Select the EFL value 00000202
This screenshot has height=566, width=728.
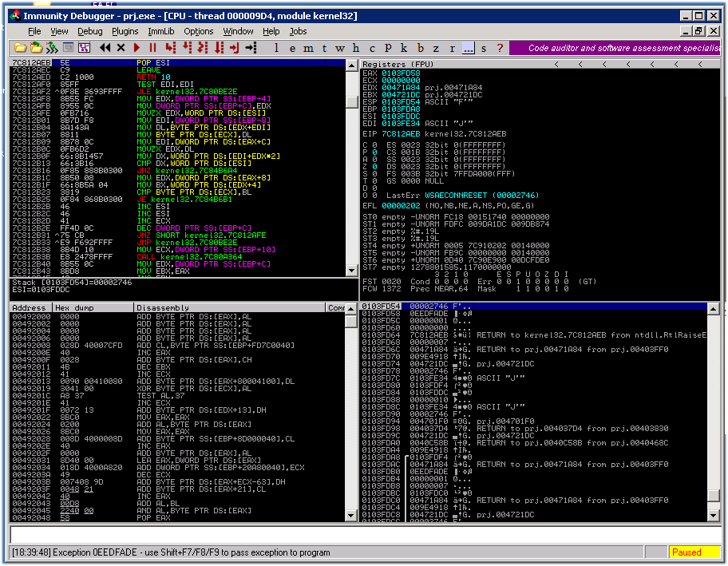click(x=402, y=205)
